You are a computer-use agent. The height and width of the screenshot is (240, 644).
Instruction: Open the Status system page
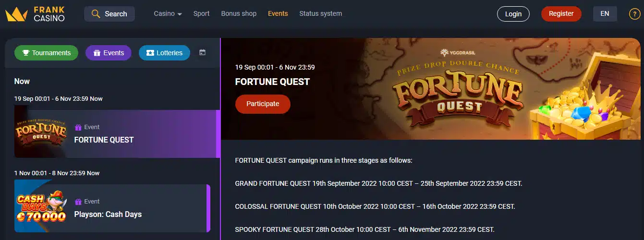tap(320, 13)
